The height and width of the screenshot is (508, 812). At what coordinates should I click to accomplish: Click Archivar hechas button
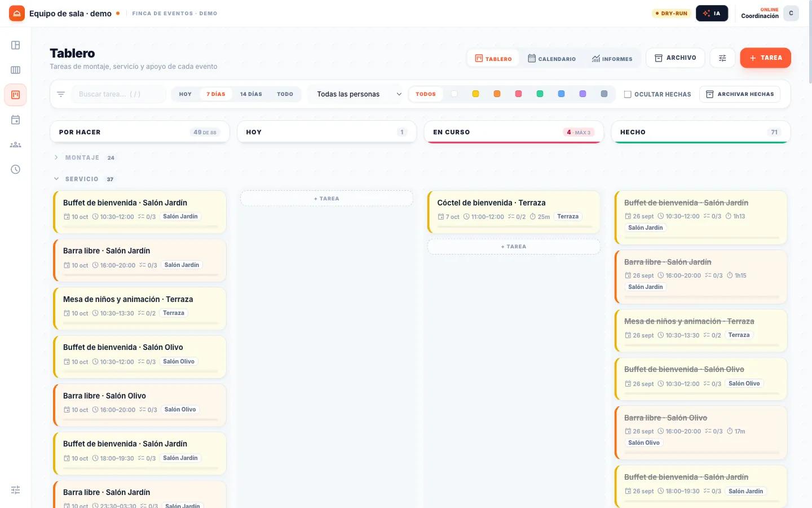pos(740,94)
